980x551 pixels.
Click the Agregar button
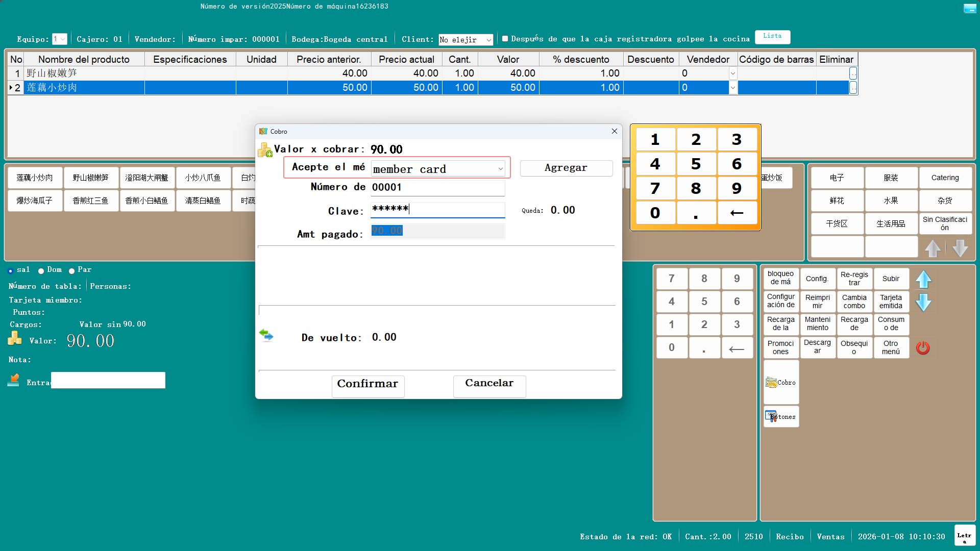pyautogui.click(x=566, y=168)
